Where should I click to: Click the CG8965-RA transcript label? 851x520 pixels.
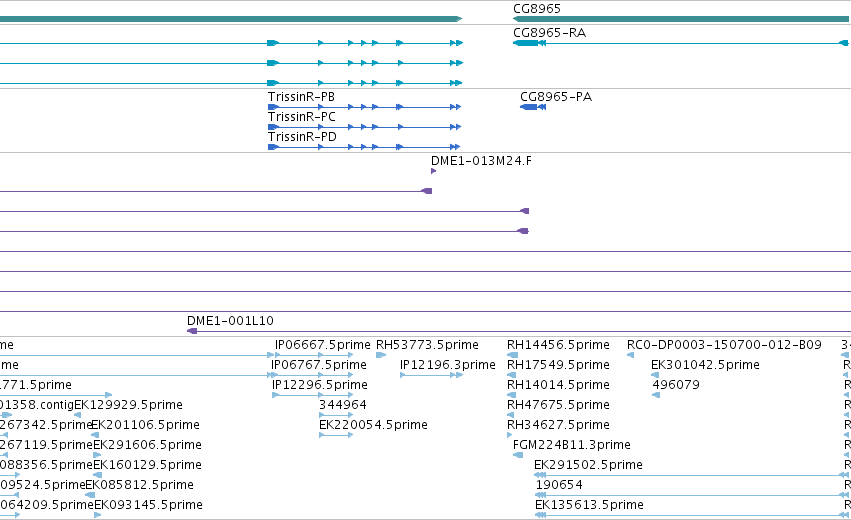[549, 33]
